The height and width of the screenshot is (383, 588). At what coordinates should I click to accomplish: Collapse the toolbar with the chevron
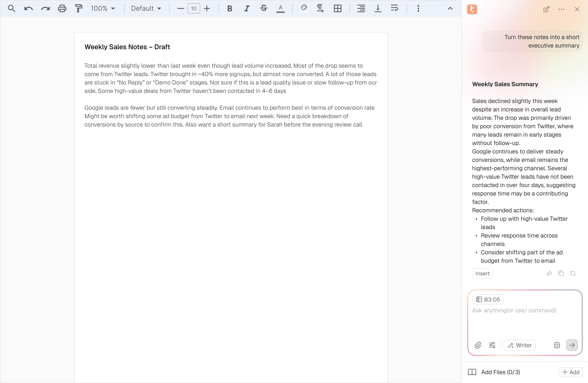click(450, 8)
